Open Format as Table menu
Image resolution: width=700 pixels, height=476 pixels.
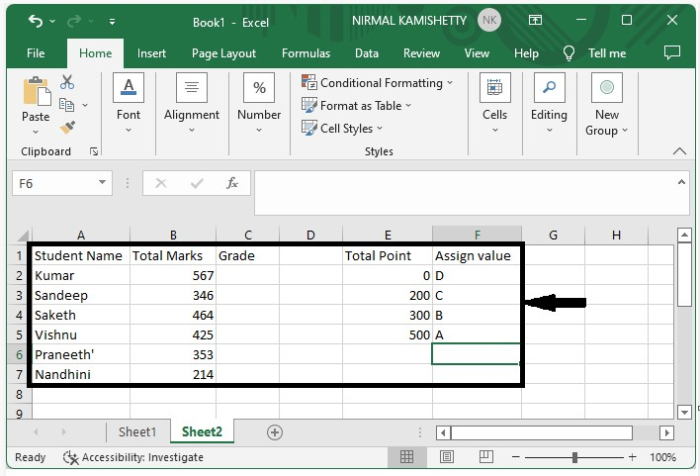(356, 106)
